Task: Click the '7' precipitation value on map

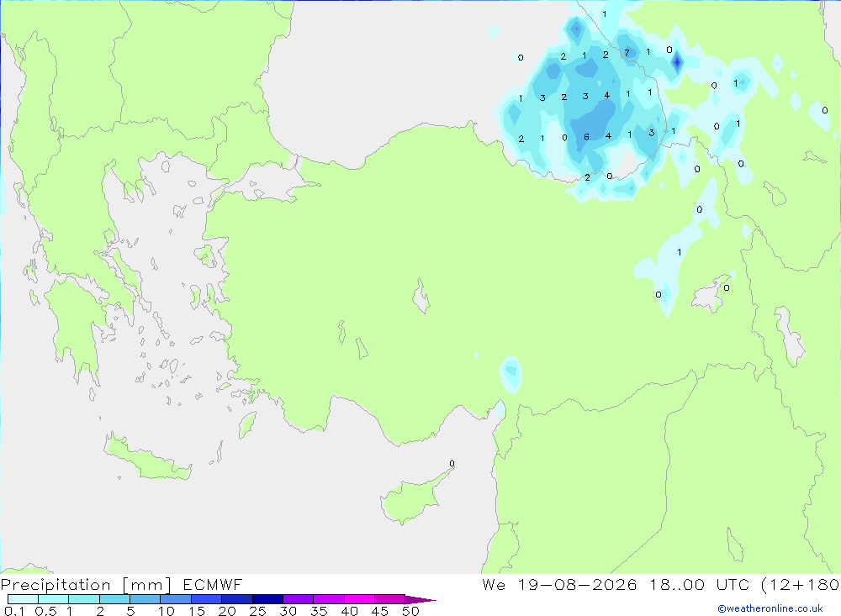Action: coord(627,53)
